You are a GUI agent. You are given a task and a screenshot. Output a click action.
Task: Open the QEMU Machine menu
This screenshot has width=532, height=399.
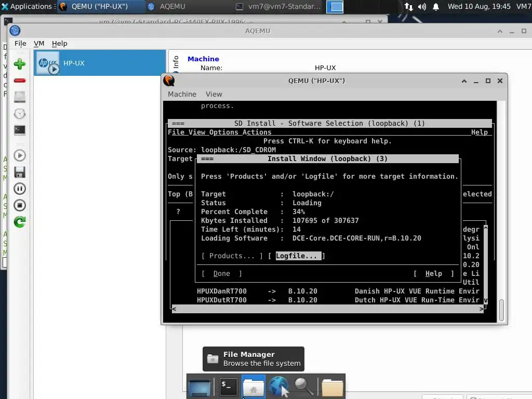pos(182,94)
